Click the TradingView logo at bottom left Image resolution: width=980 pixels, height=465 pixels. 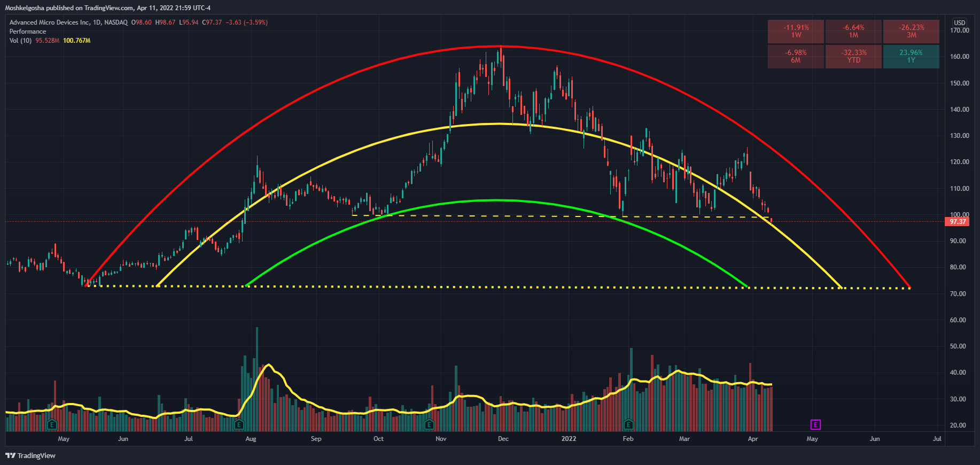tap(30, 455)
